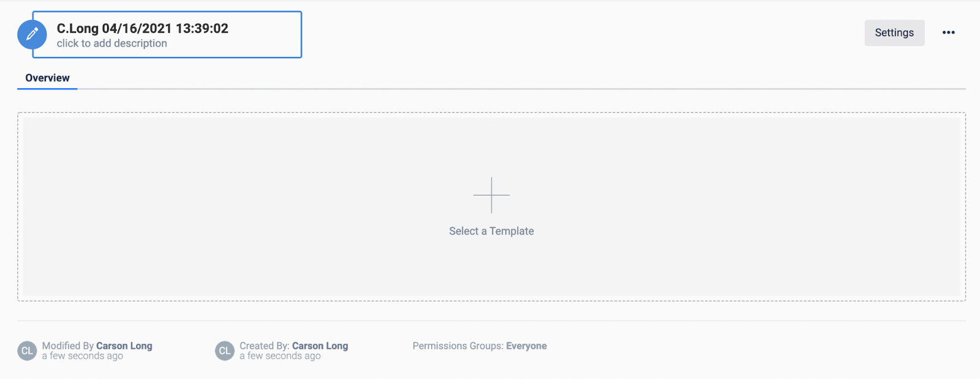The height and width of the screenshot is (379, 980).
Task: Click the plus icon to add template
Action: pyautogui.click(x=491, y=195)
